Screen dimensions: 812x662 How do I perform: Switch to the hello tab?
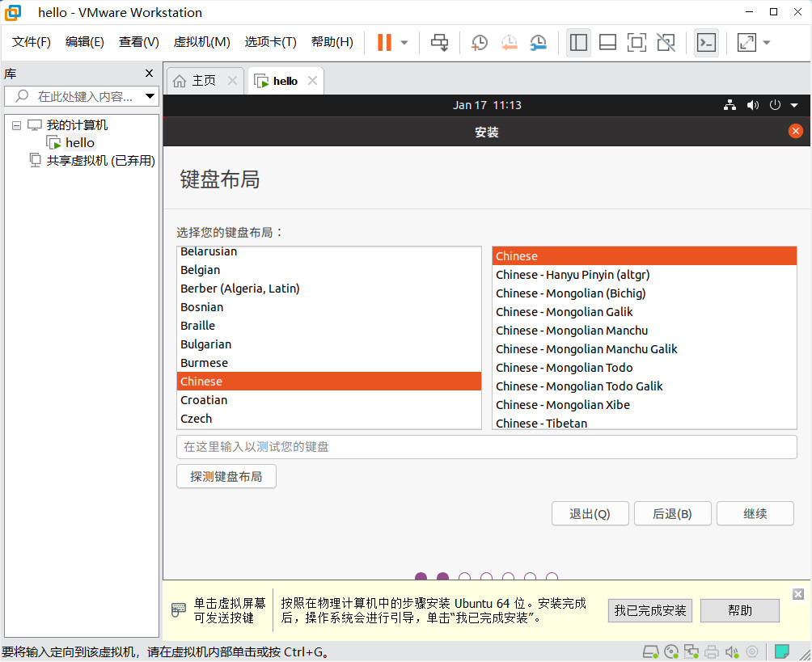[x=285, y=81]
